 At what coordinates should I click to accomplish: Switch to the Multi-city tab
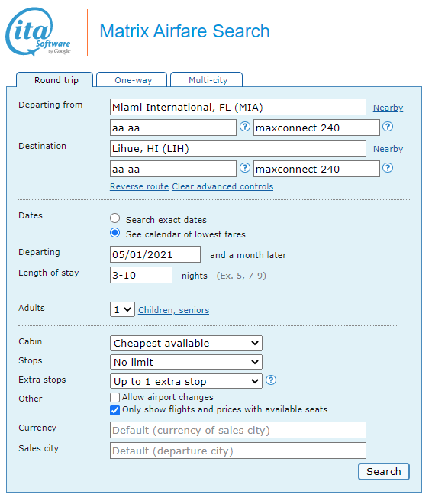coord(206,79)
